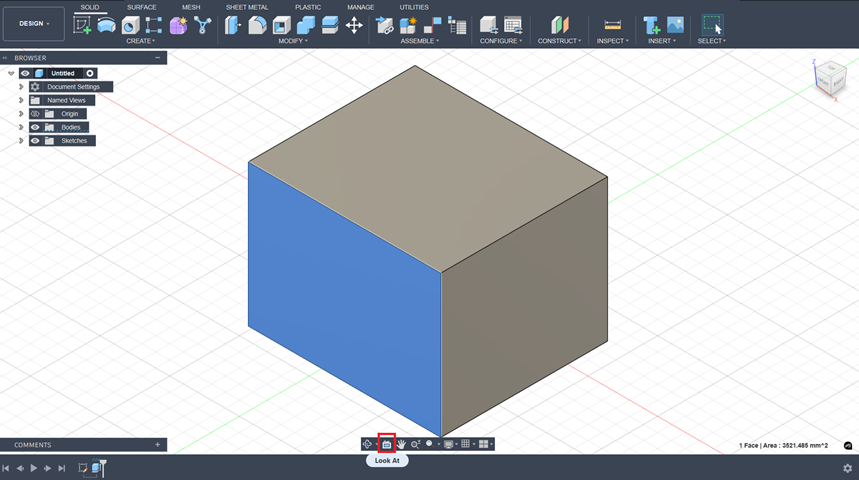This screenshot has width=859, height=480.
Task: Open Display Settings monitor icon
Action: [448, 444]
